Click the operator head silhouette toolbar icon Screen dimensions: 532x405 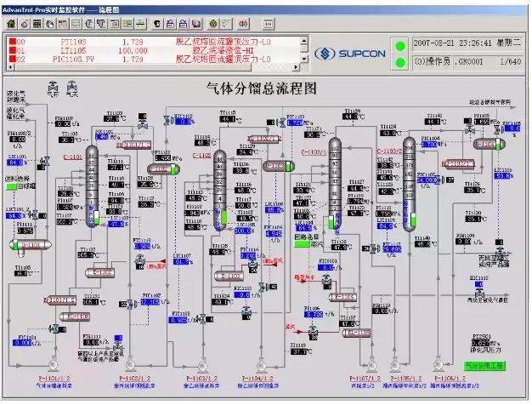pos(157,24)
